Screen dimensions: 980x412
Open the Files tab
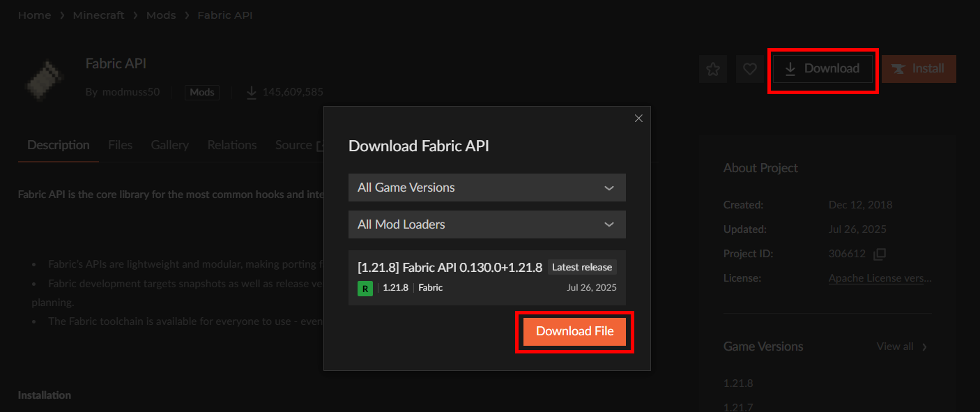point(120,145)
